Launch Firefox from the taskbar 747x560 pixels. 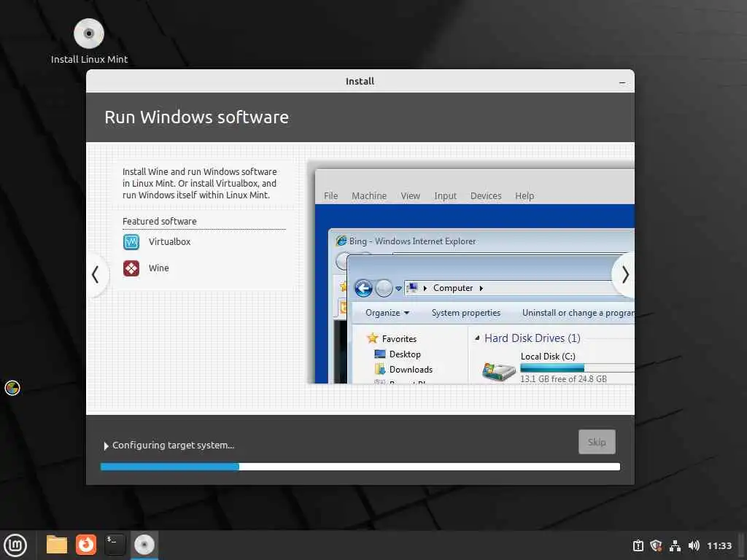[86, 545]
